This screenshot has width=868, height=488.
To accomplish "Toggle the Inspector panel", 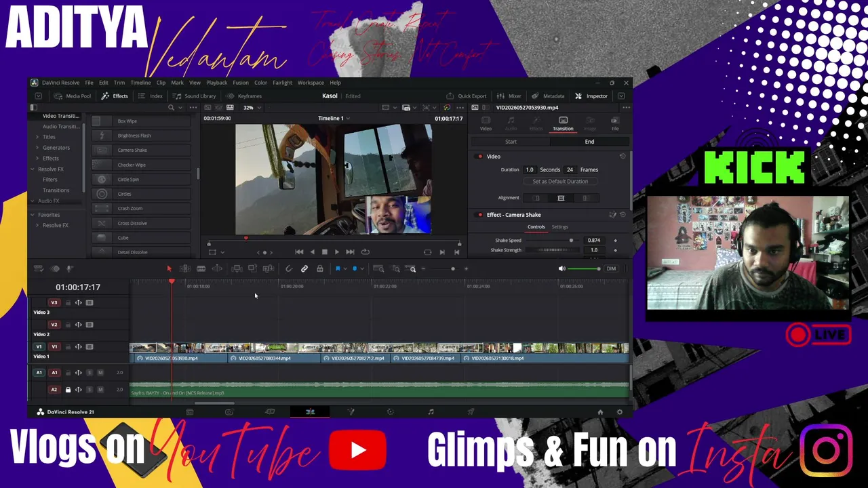I will coord(591,96).
